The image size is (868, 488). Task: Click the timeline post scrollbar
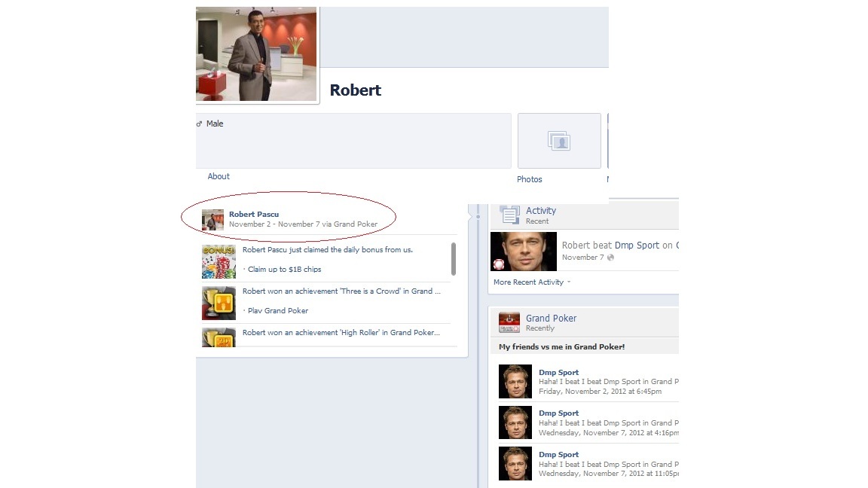tap(453, 258)
